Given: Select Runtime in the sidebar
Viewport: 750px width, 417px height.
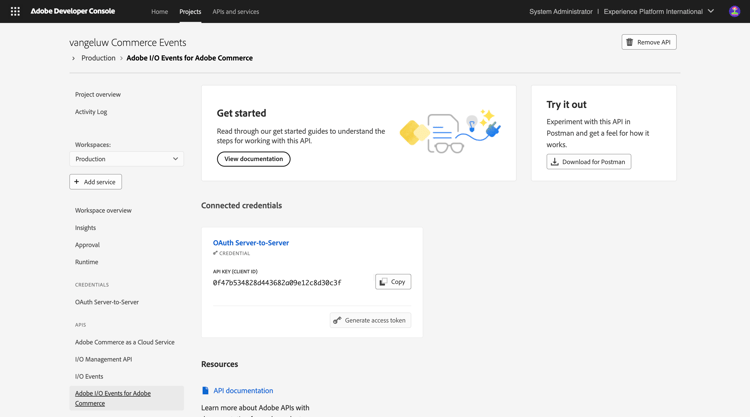Looking at the screenshot, I should coord(86,262).
